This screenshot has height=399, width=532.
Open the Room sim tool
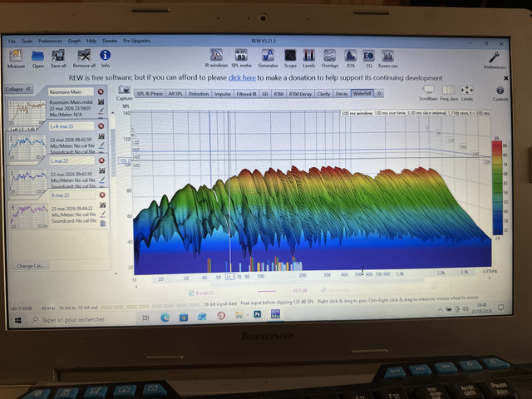(388, 58)
